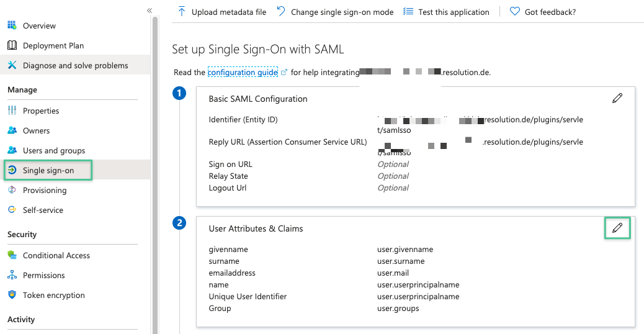
Task: Click the user.mail value
Action: [x=393, y=273]
